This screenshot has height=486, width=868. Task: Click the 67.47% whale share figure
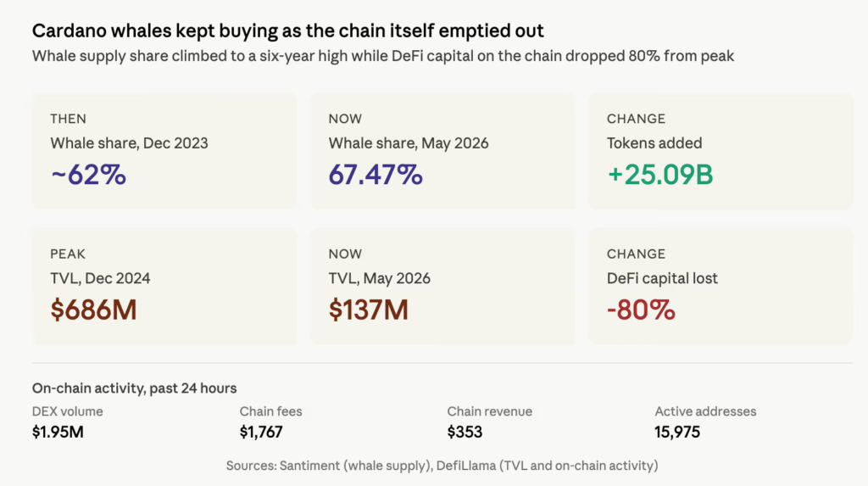tap(376, 175)
